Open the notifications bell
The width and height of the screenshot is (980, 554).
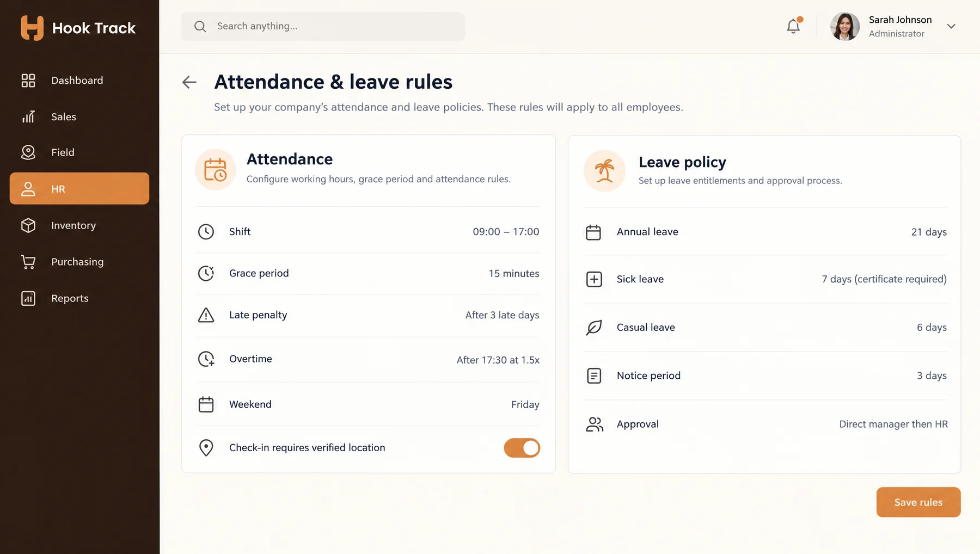point(793,26)
